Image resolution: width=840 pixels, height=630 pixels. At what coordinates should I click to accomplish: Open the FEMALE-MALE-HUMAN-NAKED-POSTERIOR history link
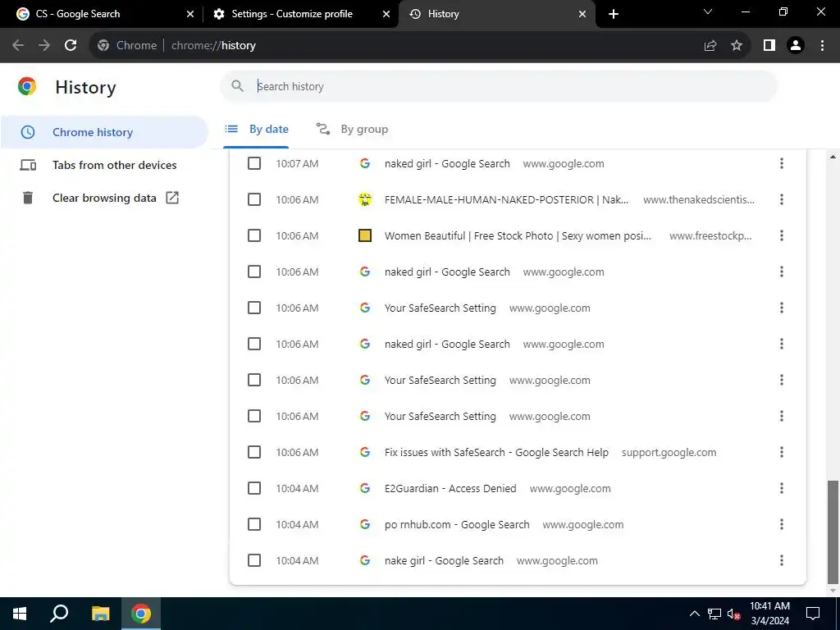tap(506, 199)
